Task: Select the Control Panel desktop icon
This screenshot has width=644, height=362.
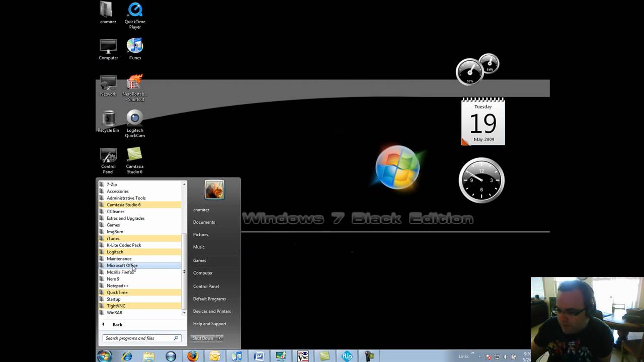Action: pyautogui.click(x=108, y=160)
